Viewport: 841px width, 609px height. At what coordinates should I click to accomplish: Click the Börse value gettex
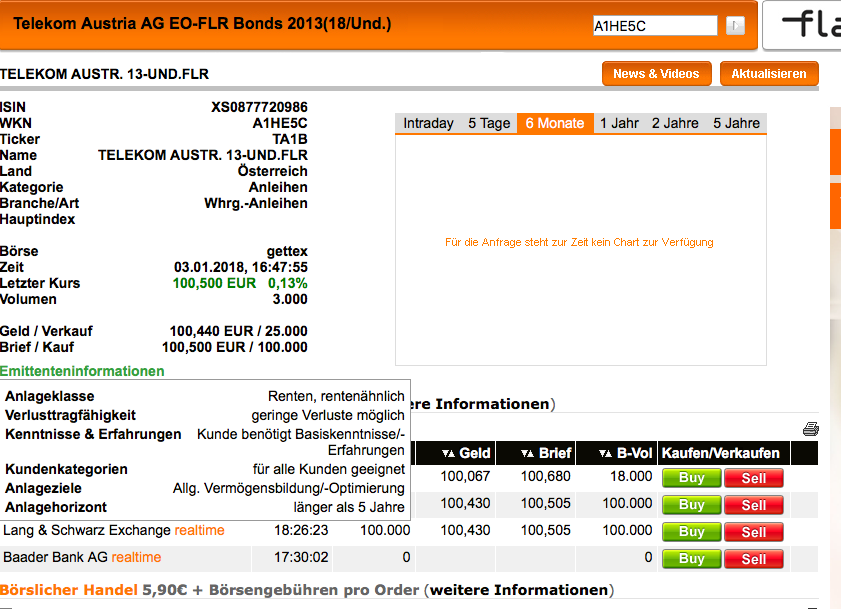point(287,251)
